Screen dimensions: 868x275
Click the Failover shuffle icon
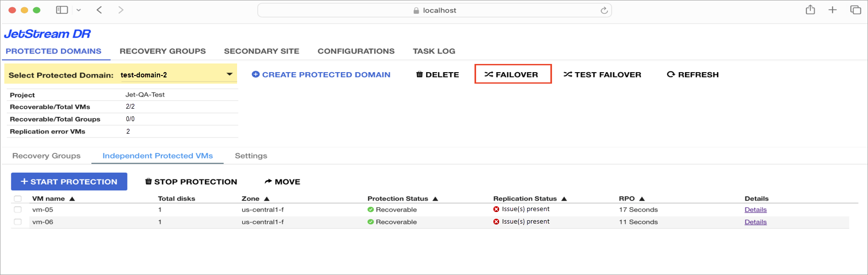click(x=489, y=75)
